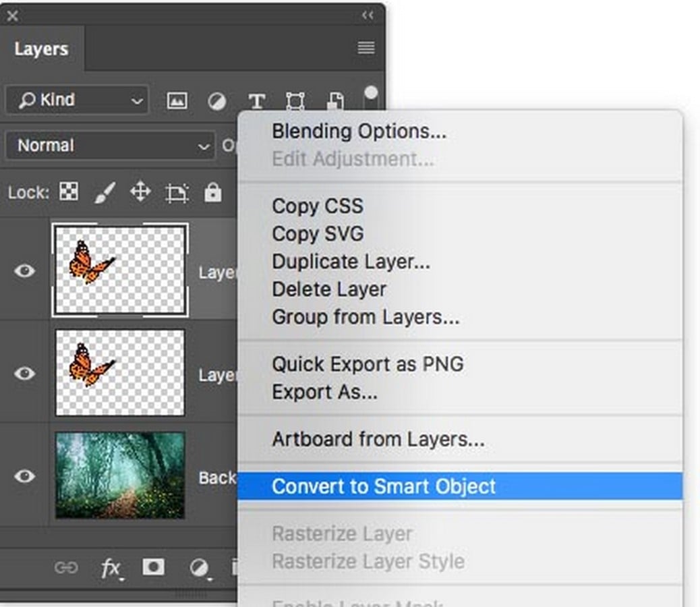This screenshot has height=607, width=700.
Task: Filter for shape layers icon
Action: pos(295,101)
